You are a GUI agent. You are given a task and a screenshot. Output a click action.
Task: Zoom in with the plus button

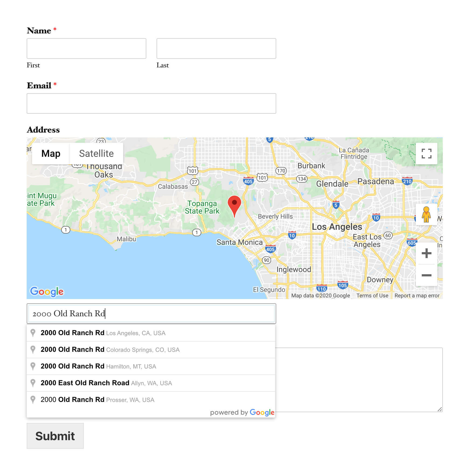click(426, 253)
